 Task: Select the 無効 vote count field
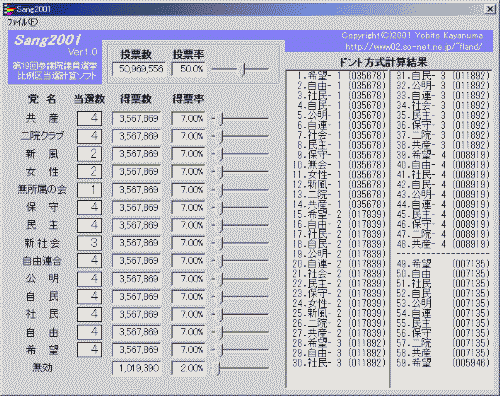137,368
